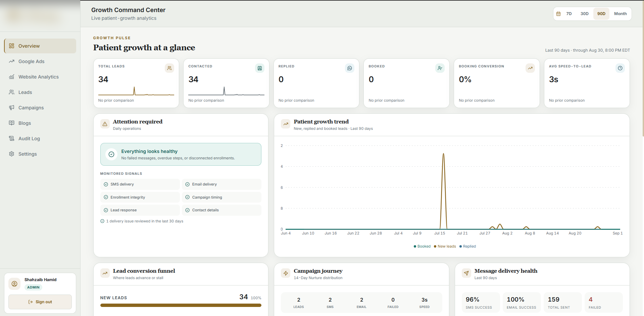
Task: Click the 96% SMS Success stat
Action: (x=481, y=303)
